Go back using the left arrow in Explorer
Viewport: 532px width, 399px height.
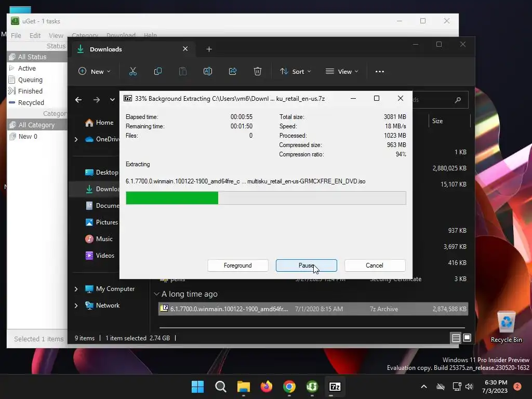78,100
